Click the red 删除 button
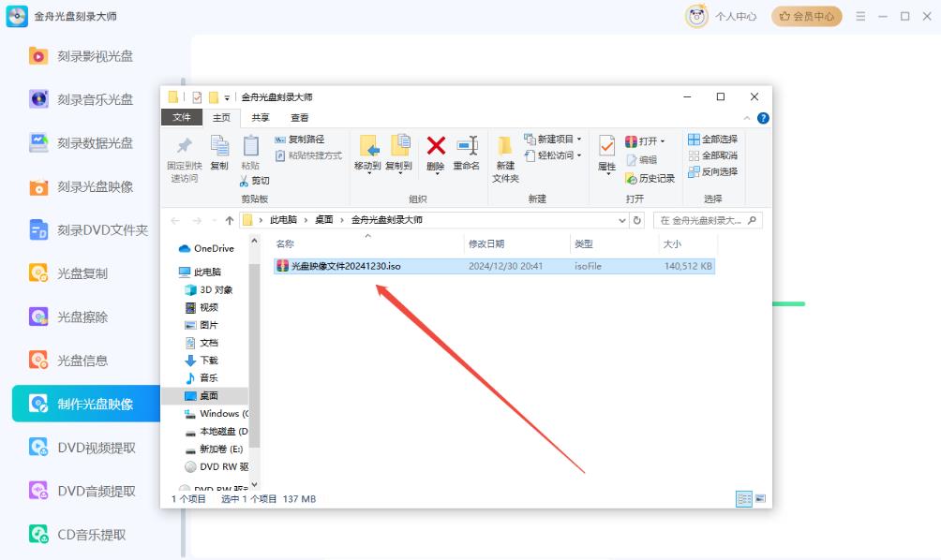941x560 pixels. pyautogui.click(x=436, y=154)
